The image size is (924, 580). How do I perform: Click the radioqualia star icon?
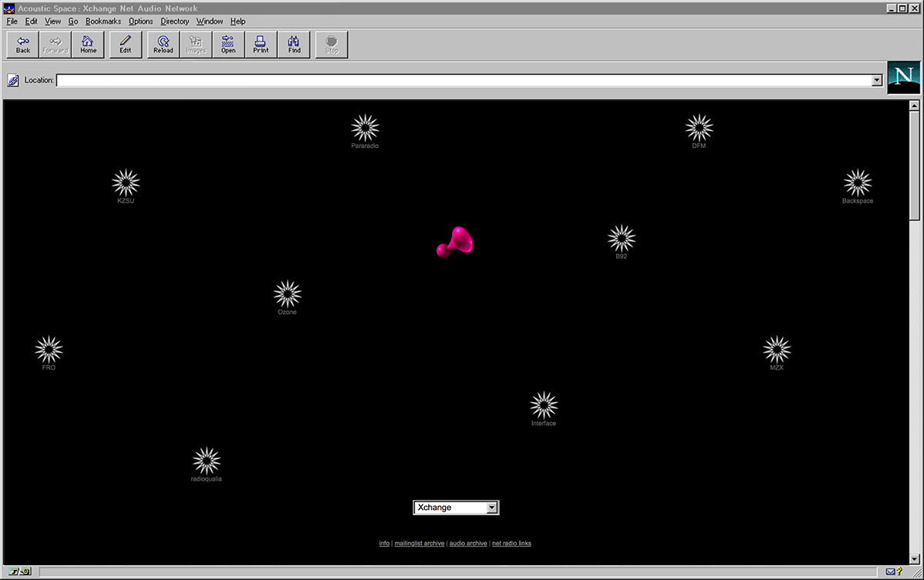206,461
